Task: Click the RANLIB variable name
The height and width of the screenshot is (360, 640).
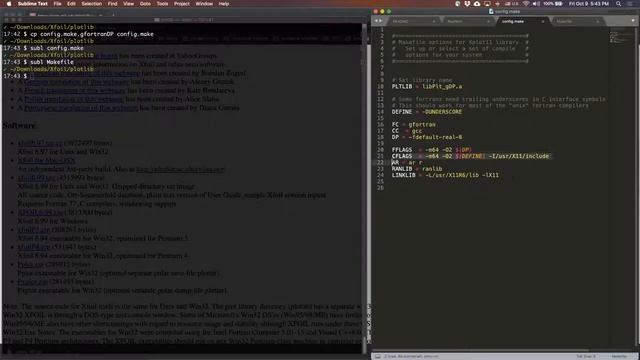Action: [x=402, y=169]
